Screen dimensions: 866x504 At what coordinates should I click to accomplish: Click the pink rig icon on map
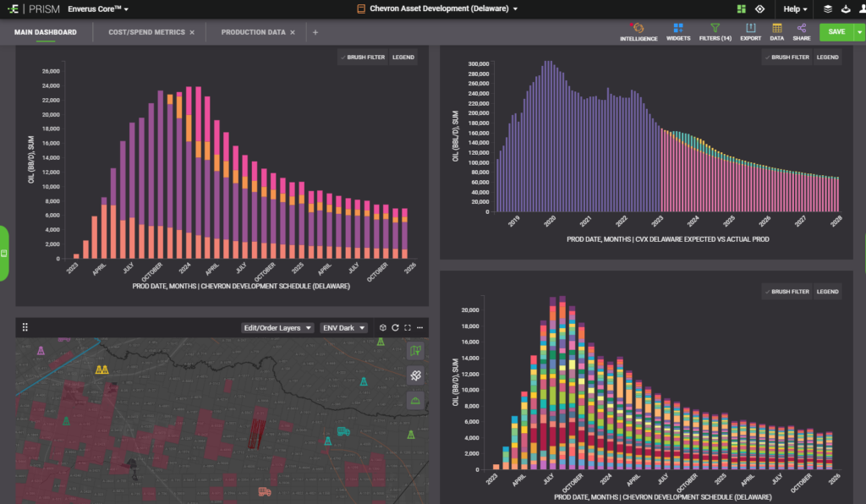coord(41,350)
